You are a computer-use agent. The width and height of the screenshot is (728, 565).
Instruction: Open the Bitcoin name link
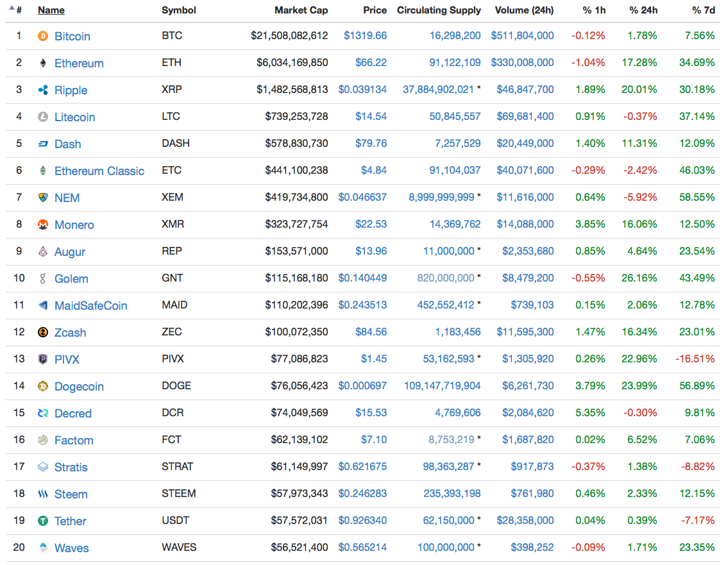coord(72,36)
